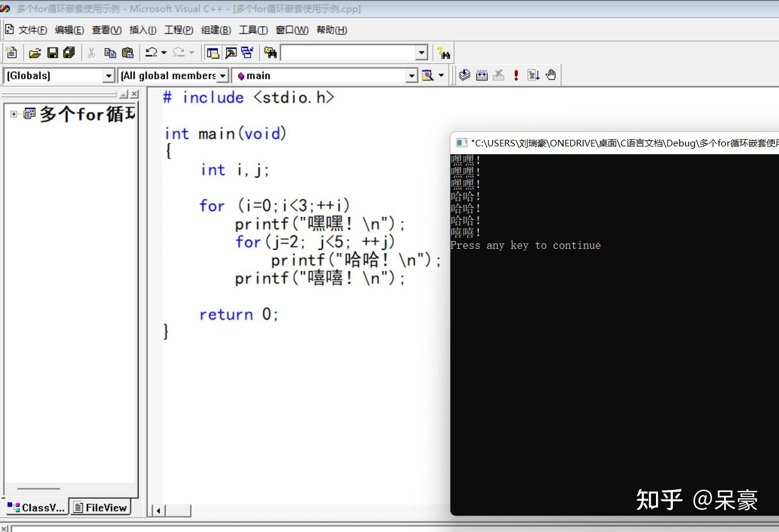This screenshot has height=532, width=779.
Task: Click the printf("哈哈！\n") line
Action: (356, 260)
